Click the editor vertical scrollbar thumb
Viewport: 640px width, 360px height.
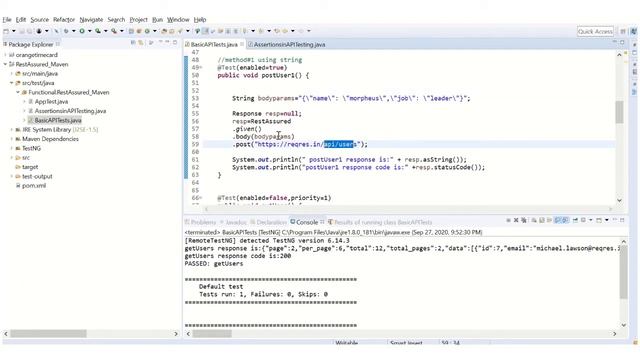click(x=619, y=111)
